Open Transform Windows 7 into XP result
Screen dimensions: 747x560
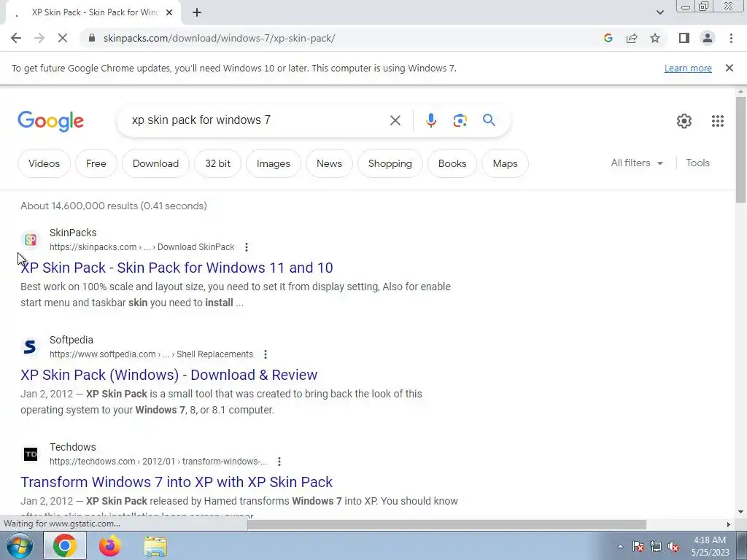[177, 482]
